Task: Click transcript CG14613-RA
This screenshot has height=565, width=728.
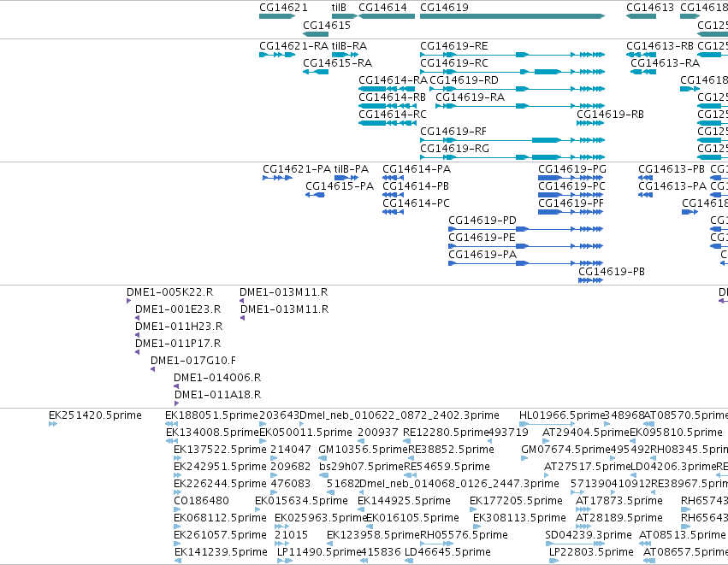Action: (x=643, y=72)
